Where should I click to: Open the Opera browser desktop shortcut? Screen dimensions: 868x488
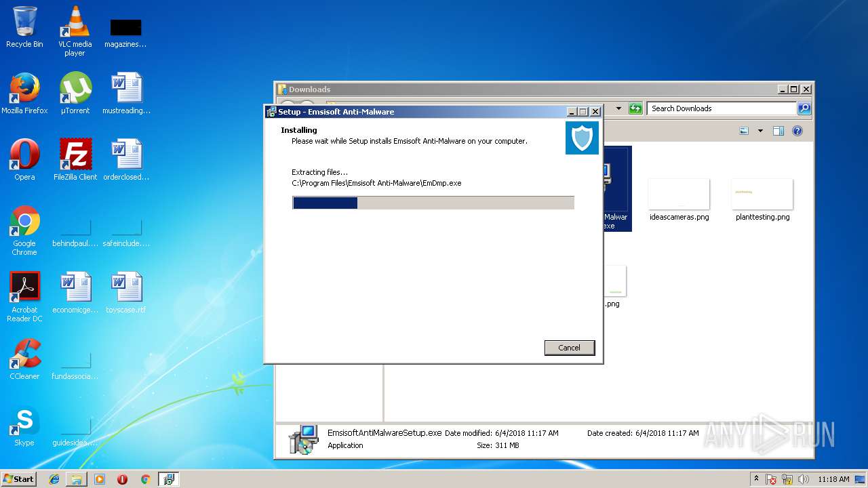pyautogui.click(x=24, y=160)
